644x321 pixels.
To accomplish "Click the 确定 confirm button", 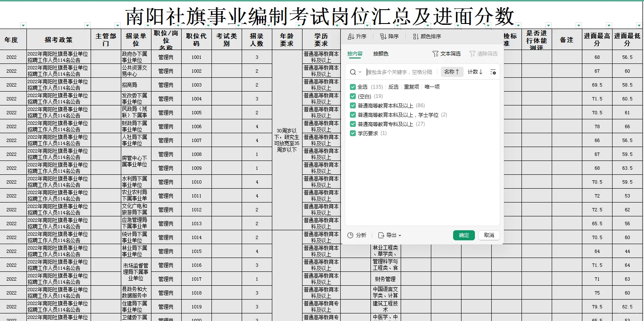I will pyautogui.click(x=464, y=235).
